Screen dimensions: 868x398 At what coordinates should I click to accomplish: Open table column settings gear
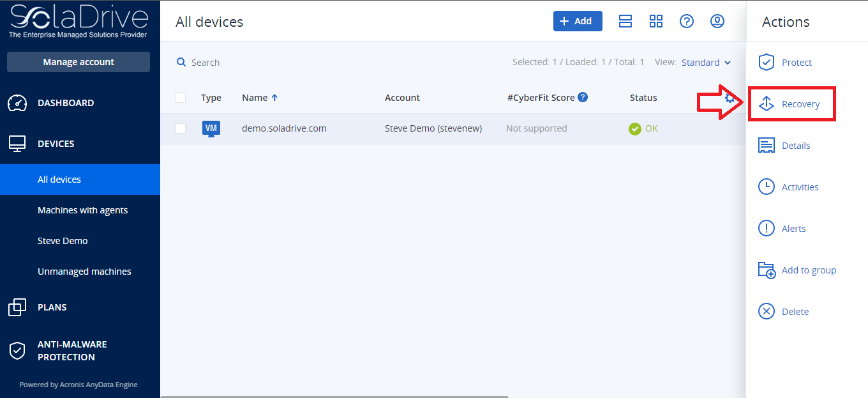(730, 98)
